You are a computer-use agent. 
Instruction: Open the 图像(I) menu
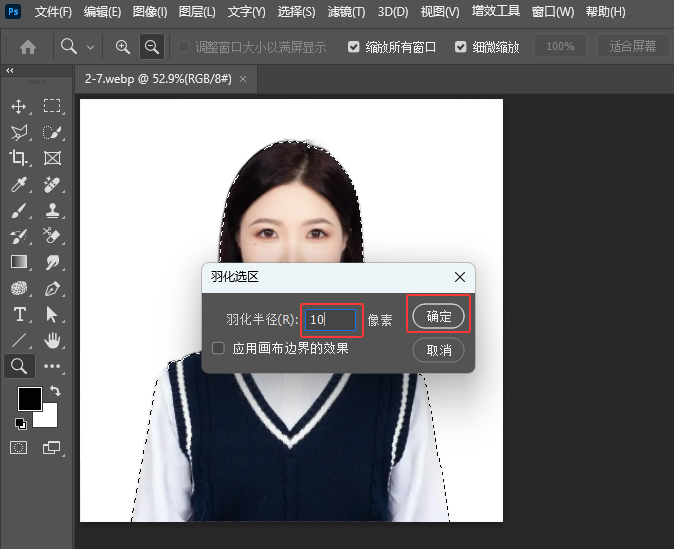point(150,12)
